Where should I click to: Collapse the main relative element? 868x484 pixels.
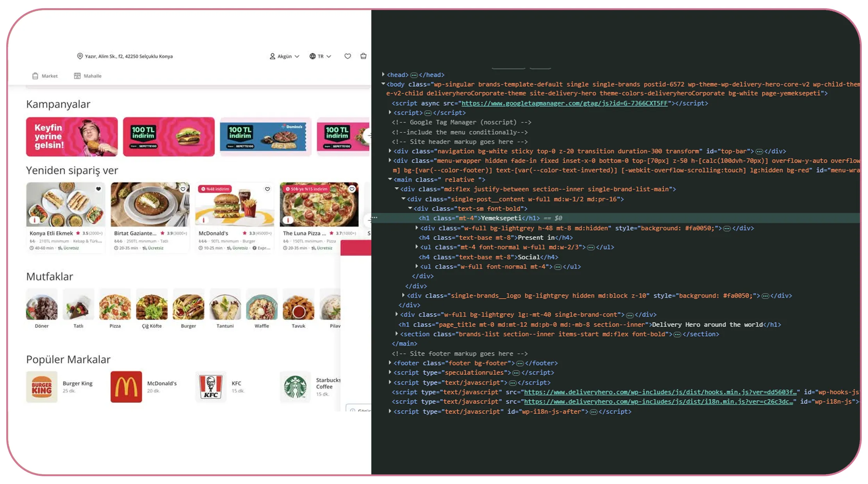[x=390, y=179]
